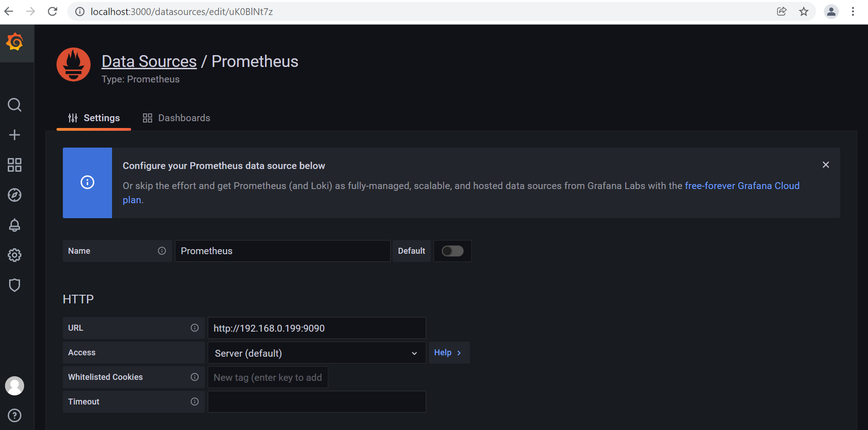Screen dimensions: 868x430
Task: Expand the Access dropdown Server (default)
Action: 317,353
